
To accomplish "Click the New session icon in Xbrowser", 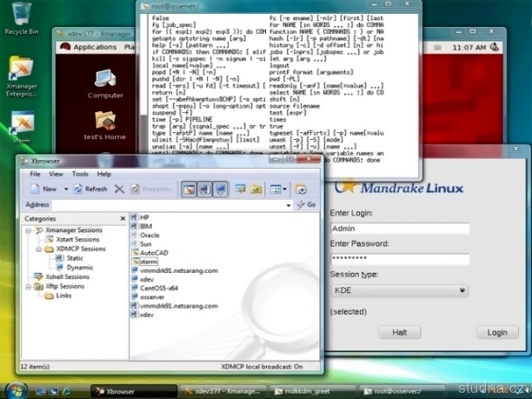I will (x=34, y=189).
